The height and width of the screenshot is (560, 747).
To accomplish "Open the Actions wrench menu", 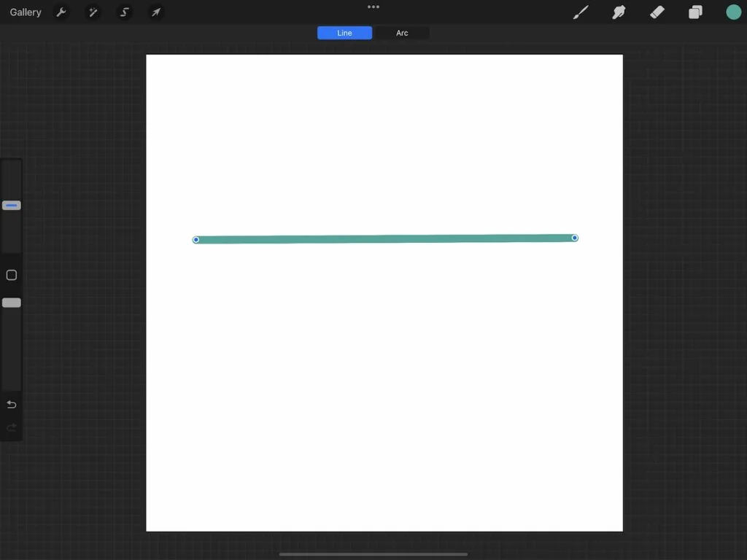I will click(x=61, y=12).
